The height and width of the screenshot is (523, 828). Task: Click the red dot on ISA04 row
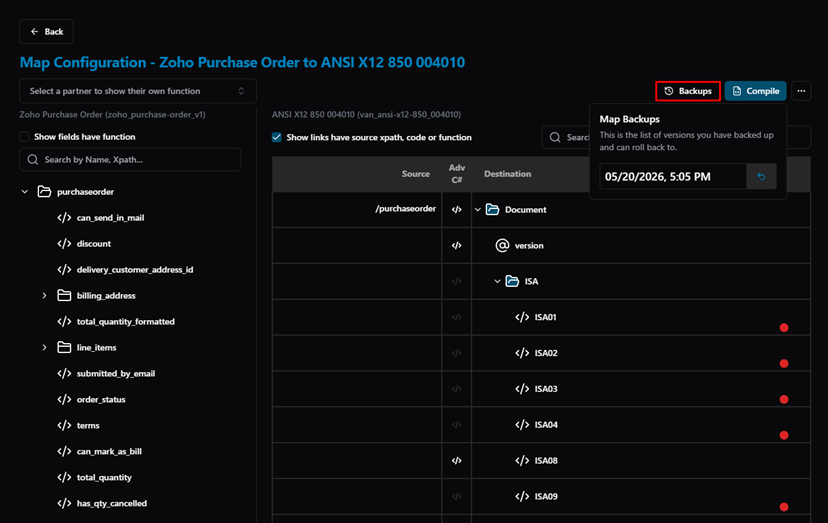(x=784, y=435)
